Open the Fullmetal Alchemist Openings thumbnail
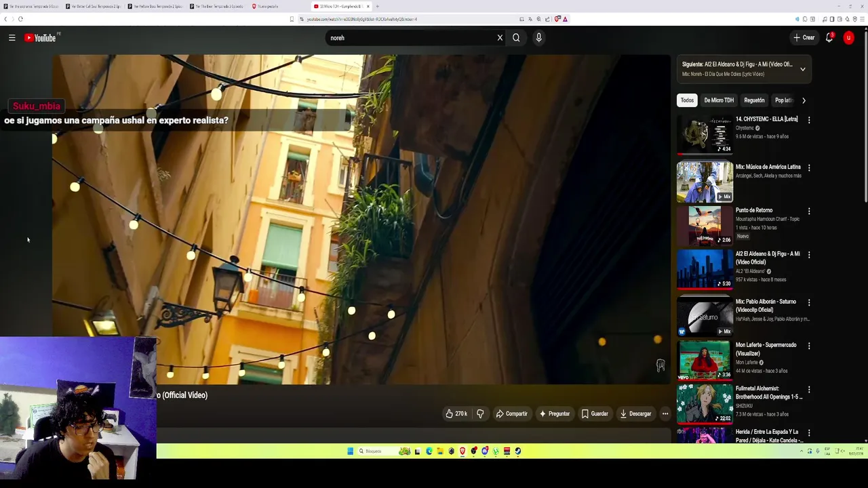The height and width of the screenshot is (488, 868). tap(705, 403)
